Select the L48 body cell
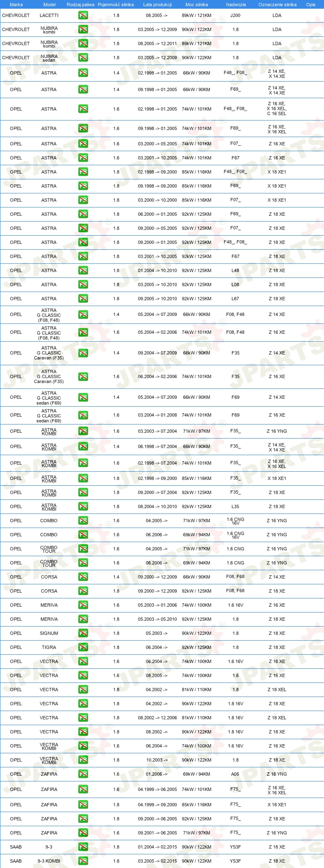This screenshot has height=868, width=324. [x=235, y=270]
